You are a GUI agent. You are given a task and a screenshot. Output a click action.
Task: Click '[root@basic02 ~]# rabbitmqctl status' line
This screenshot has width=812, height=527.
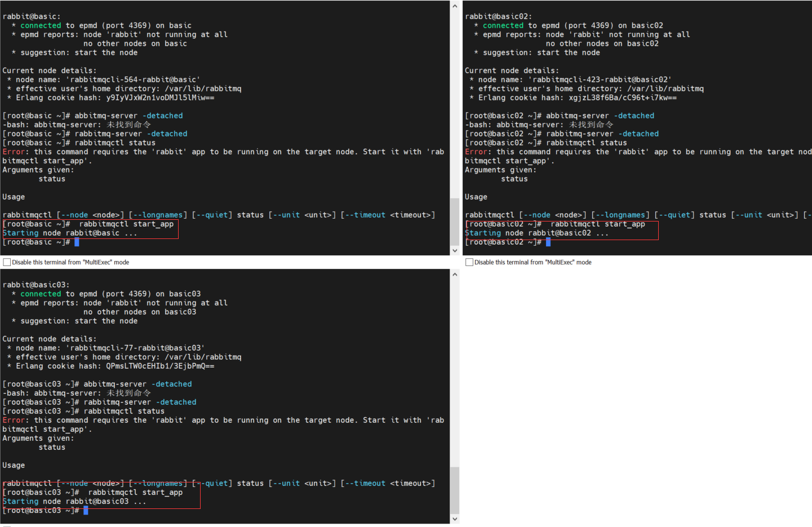tap(546, 143)
